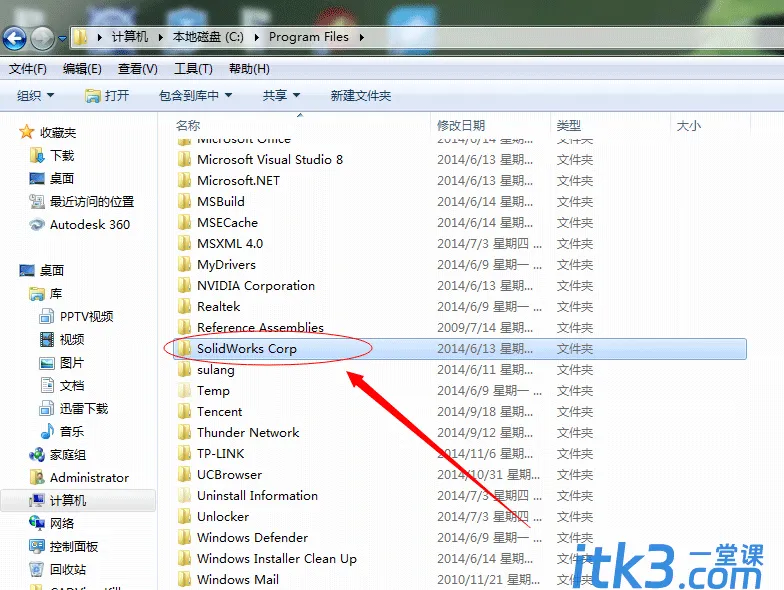Click the 打开 toolbar button
This screenshot has width=784, height=590.
(107, 95)
